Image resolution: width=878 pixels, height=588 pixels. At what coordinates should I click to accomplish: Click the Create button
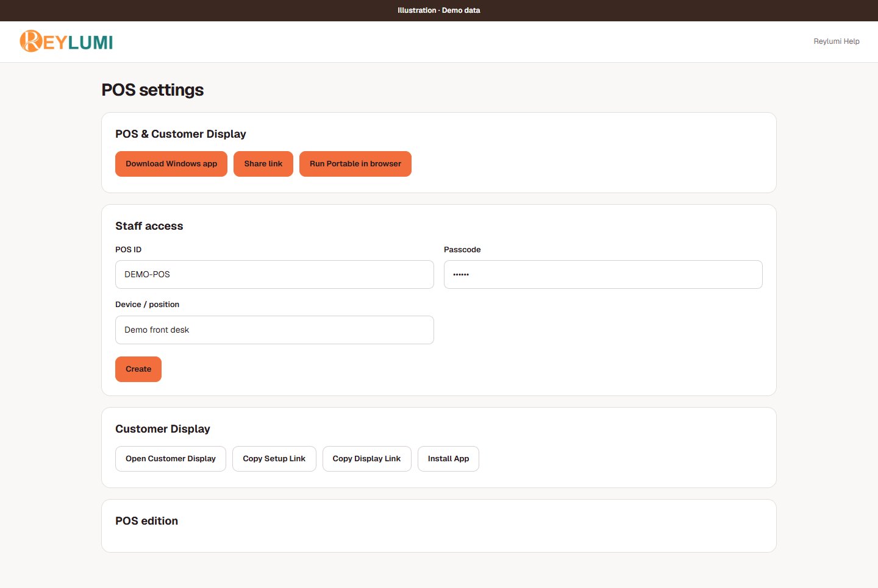[138, 369]
